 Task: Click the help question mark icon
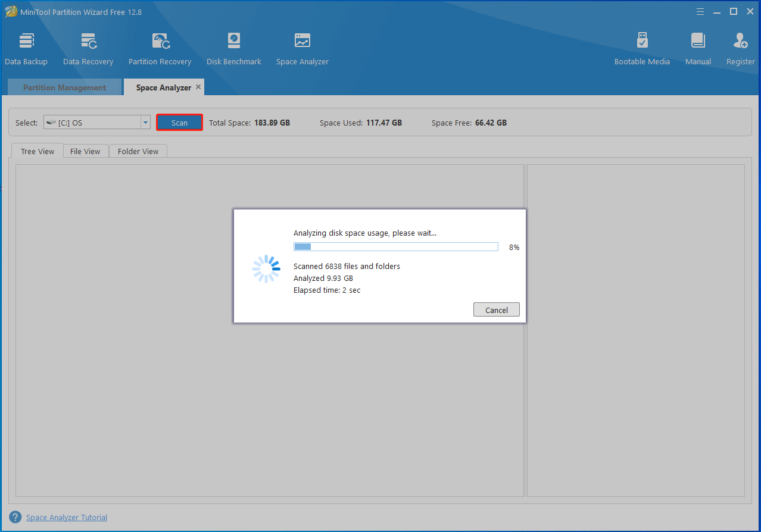coord(15,517)
